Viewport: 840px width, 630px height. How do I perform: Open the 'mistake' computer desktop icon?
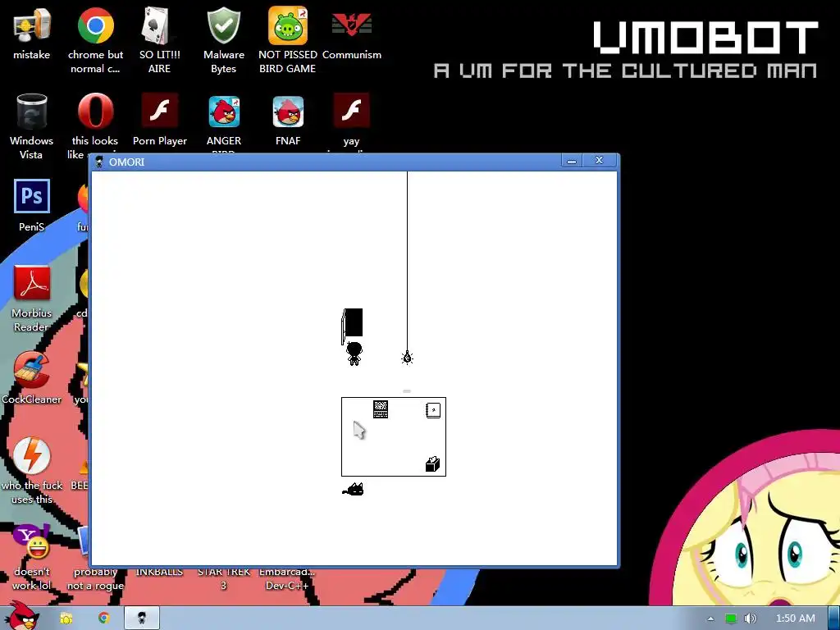tap(31, 25)
